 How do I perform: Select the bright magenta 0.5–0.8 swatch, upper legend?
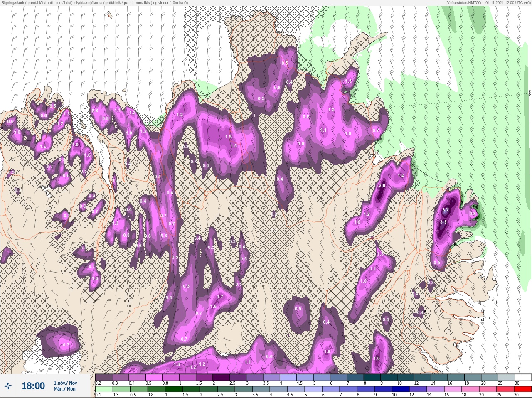[154, 377]
